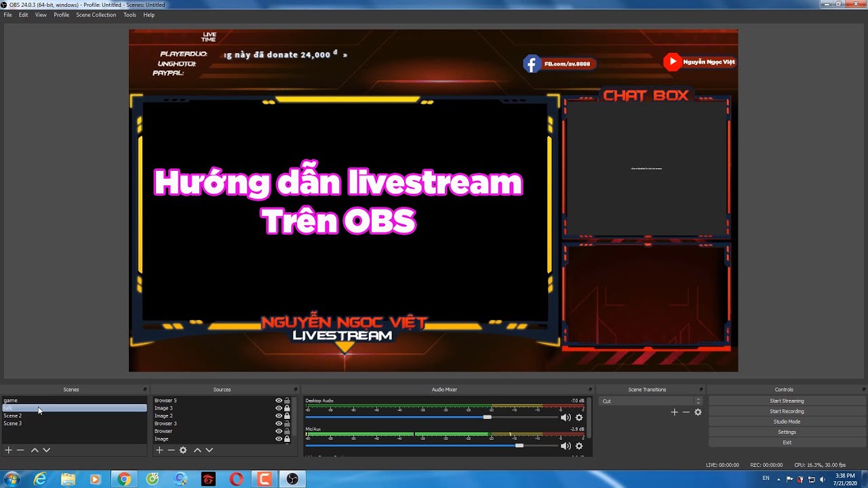This screenshot has height=488, width=868.
Task: Open Desktop Audio settings gear
Action: click(579, 418)
